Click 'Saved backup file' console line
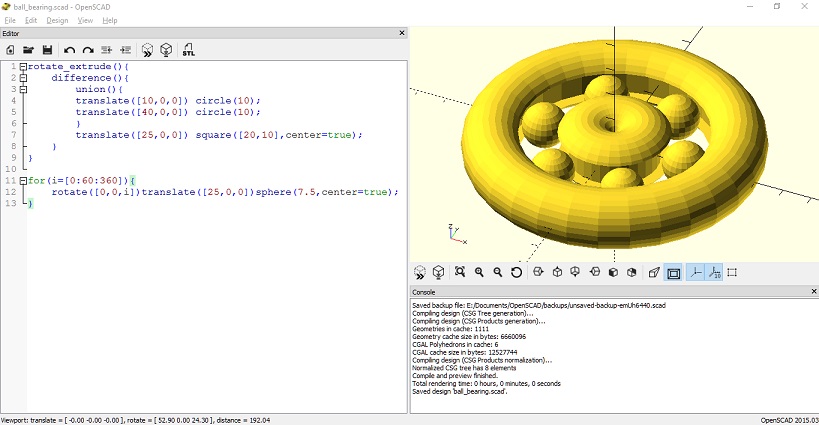This screenshot has width=819, height=425. click(x=539, y=305)
